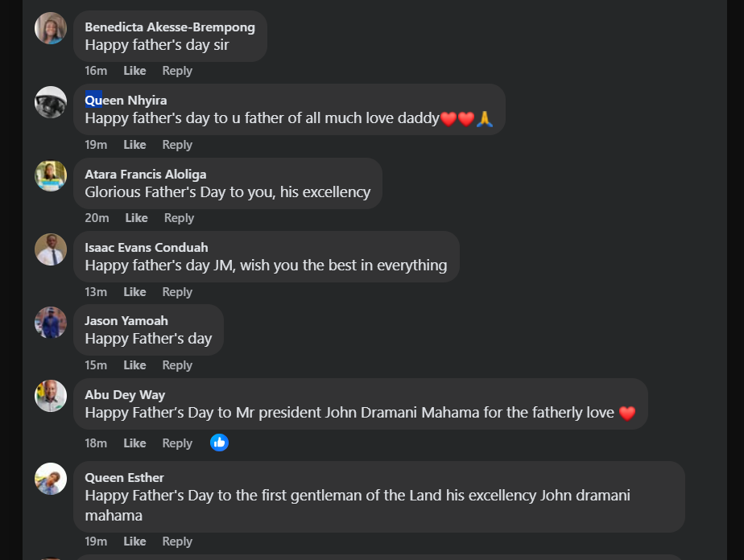Click the Jason Yamoah name link
Viewport: 744px width, 560px height.
126,321
